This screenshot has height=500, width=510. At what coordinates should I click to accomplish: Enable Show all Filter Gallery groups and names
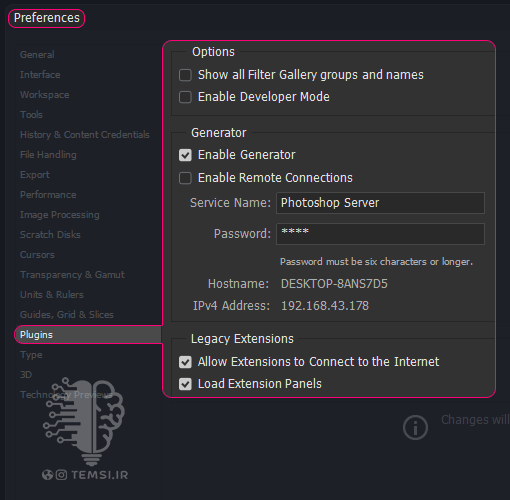[185, 75]
